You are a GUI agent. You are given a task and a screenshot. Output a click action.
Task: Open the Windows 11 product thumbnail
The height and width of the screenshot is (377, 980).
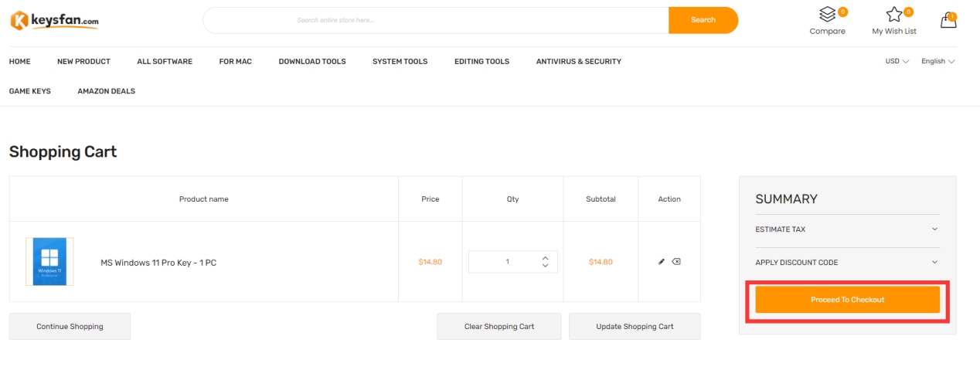click(x=49, y=262)
